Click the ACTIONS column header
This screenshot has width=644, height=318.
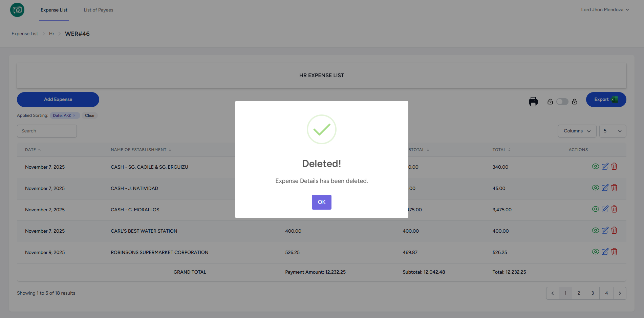pos(578,150)
